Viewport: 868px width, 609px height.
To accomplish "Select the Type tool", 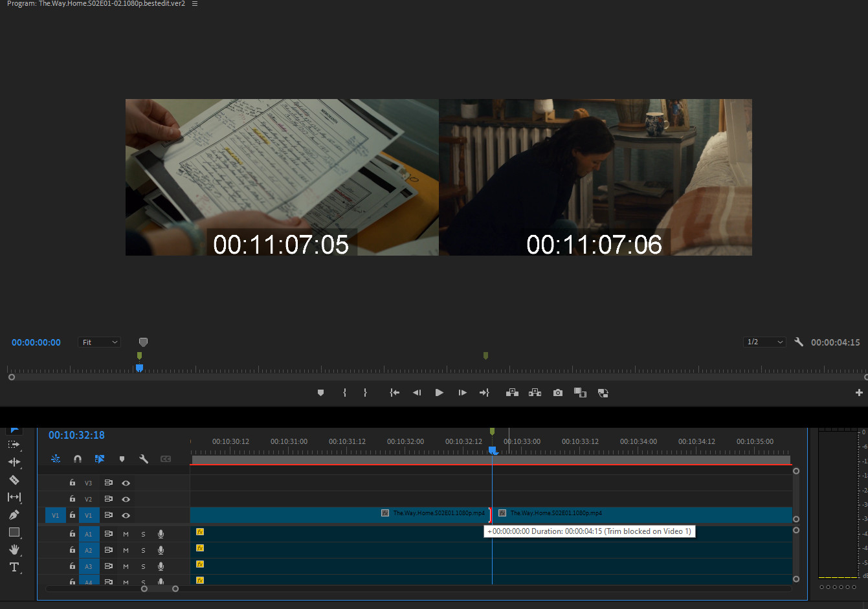I will pos(14,567).
